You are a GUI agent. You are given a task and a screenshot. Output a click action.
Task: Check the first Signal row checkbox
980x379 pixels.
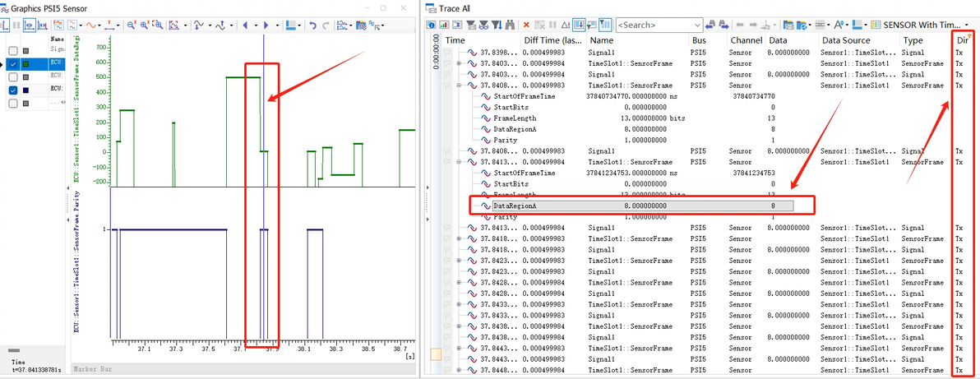click(13, 51)
